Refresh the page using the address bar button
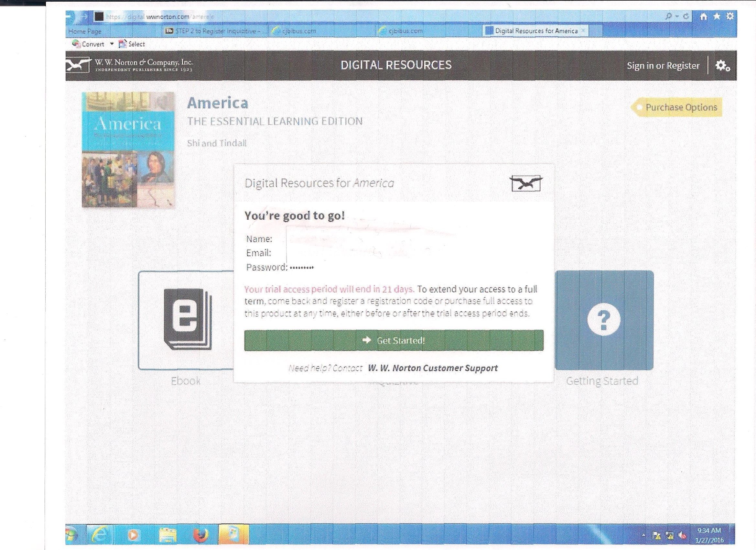Screen dimensions: 756x550 coord(686,16)
